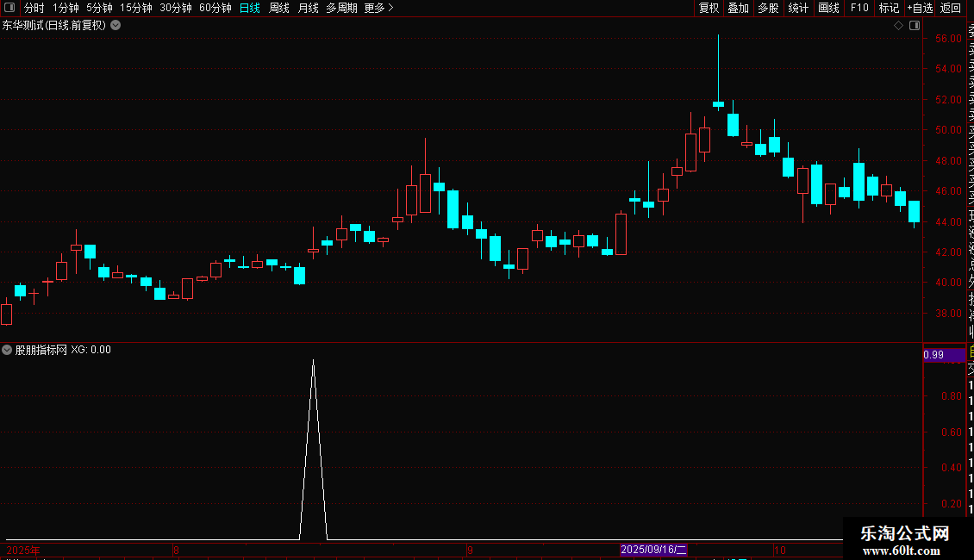Click the 统计 statistics button
Viewport: 974px width, 560px height.
[798, 8]
